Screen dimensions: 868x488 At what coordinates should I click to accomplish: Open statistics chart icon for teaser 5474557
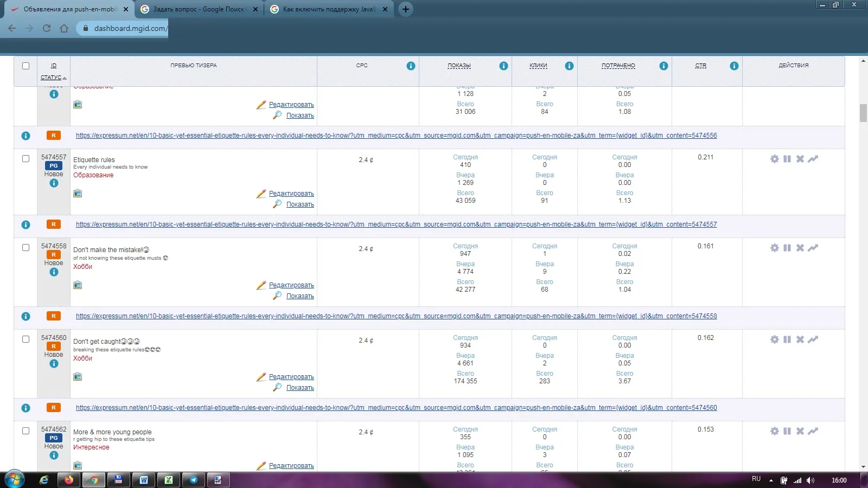pos(813,159)
